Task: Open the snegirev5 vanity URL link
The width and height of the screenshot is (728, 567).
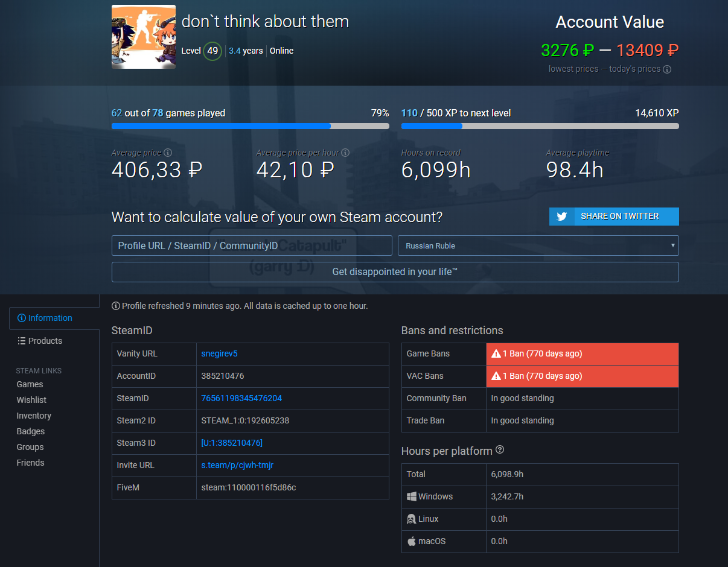Action: 220,353
